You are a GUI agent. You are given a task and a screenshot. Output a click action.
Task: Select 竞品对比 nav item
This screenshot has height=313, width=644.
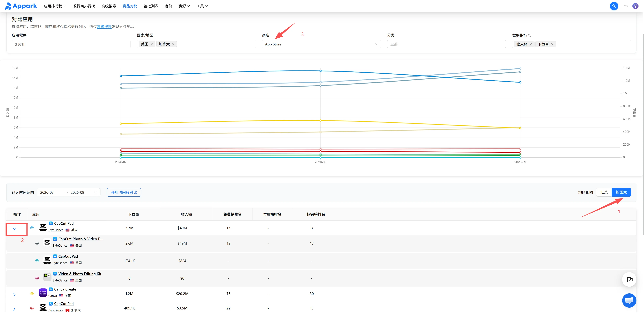point(130,6)
